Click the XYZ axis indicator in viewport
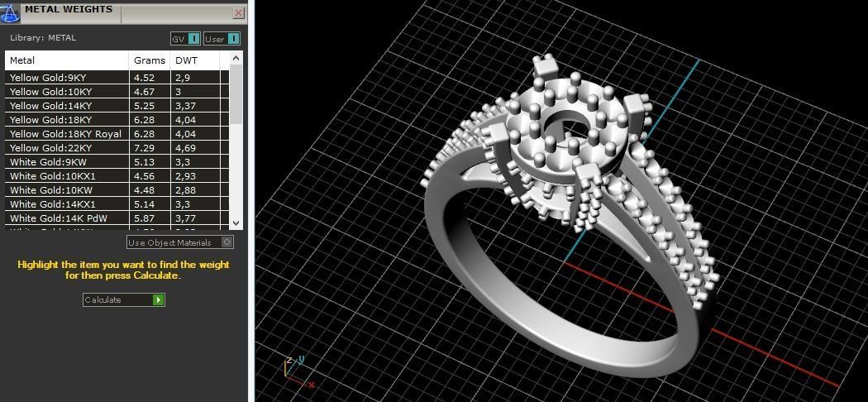868x402 pixels. [x=299, y=372]
